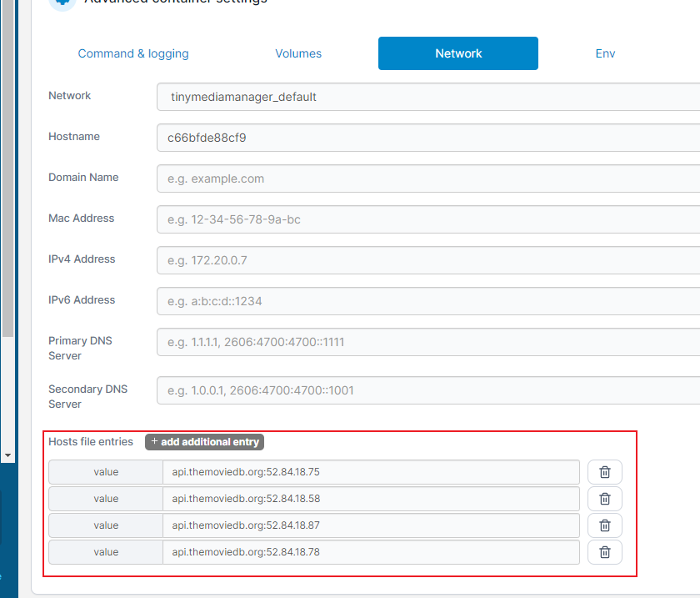The height and width of the screenshot is (598, 700).
Task: Click the Mac Address field
Action: (x=428, y=219)
